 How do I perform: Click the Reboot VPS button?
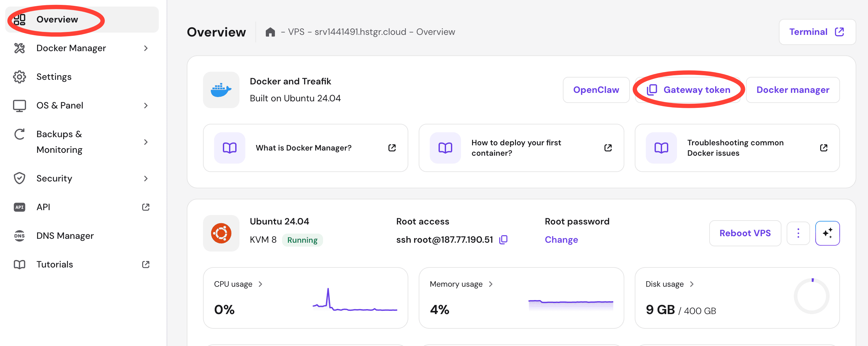pyautogui.click(x=745, y=233)
